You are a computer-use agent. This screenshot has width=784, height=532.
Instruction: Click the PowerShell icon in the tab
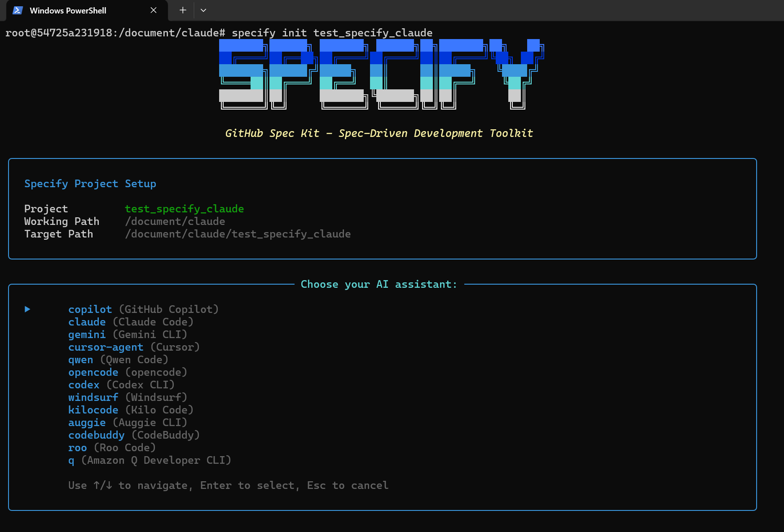click(x=18, y=10)
